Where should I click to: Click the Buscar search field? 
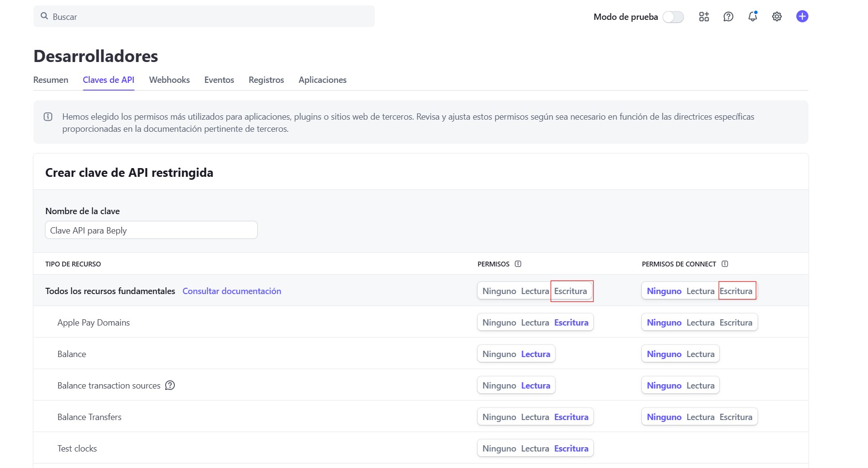[204, 16]
